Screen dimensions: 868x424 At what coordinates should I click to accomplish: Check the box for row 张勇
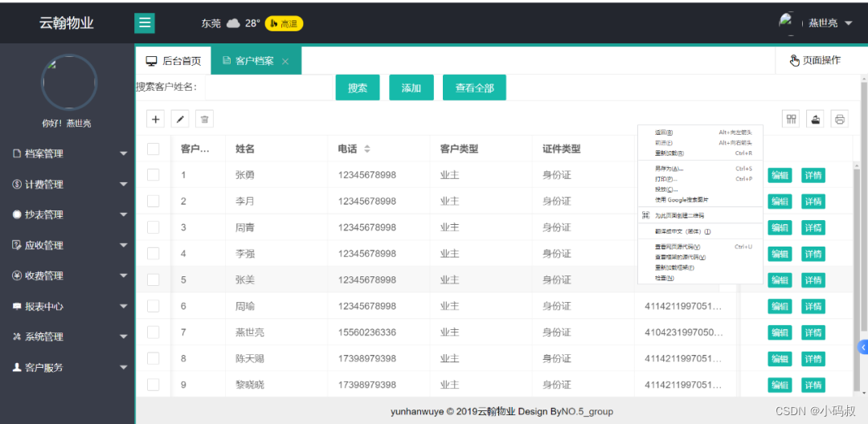154,175
